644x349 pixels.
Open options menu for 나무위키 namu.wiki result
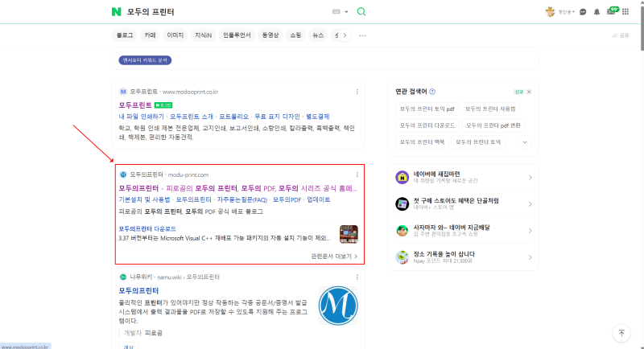[x=357, y=277]
